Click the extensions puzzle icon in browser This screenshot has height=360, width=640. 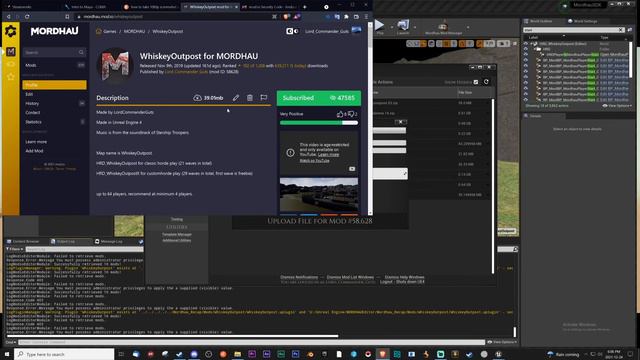tap(346, 17)
